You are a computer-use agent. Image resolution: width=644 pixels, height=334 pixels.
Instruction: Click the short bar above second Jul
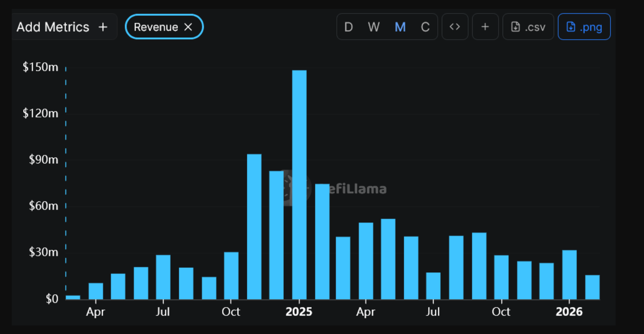433,286
